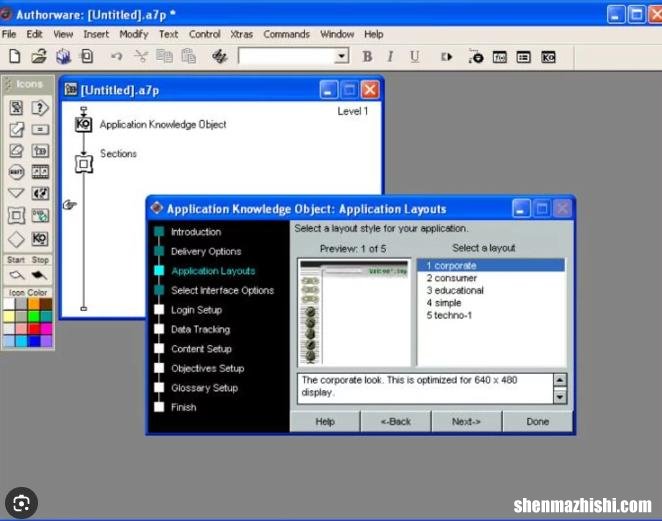The width and height of the screenshot is (662, 521).
Task: Select the Sound icon in palette
Action: pyautogui.click(x=40, y=193)
